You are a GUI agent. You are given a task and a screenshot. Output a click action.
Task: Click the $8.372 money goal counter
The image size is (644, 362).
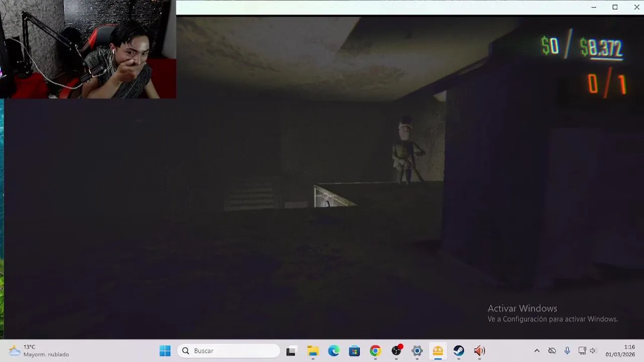click(602, 48)
